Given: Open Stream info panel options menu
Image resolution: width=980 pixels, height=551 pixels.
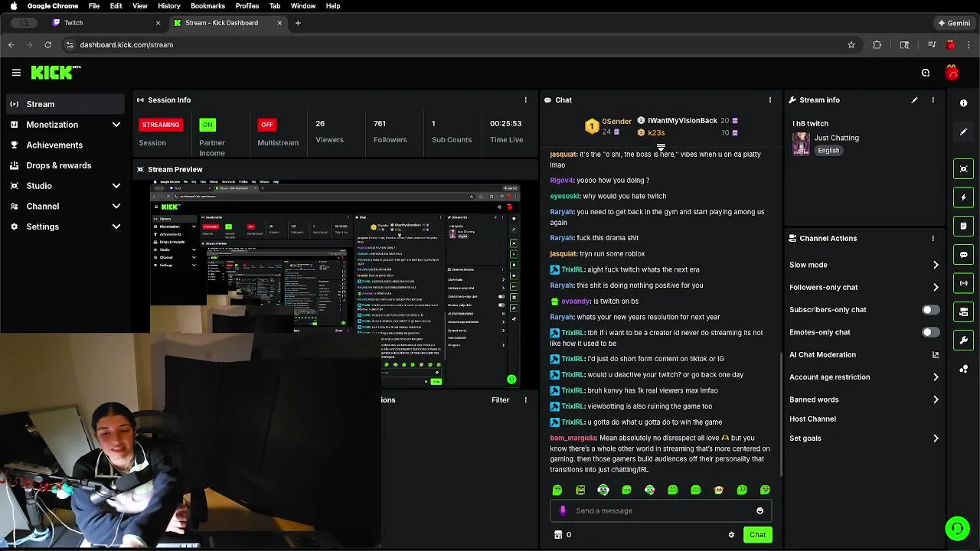Looking at the screenshot, I should (933, 100).
